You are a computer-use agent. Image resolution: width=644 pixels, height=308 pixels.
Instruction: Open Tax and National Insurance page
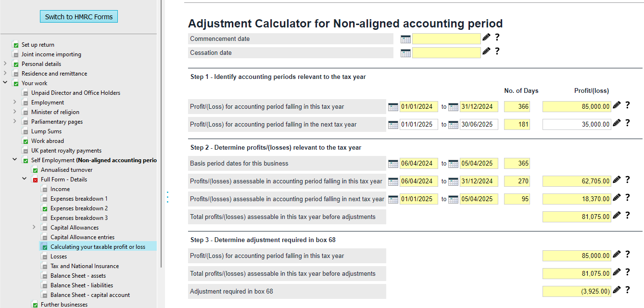[x=84, y=266]
